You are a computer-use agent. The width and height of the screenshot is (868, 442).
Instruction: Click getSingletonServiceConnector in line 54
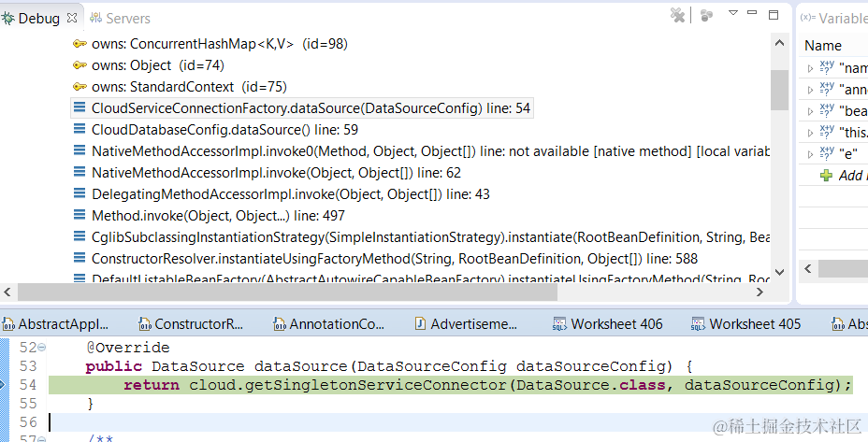(x=376, y=385)
